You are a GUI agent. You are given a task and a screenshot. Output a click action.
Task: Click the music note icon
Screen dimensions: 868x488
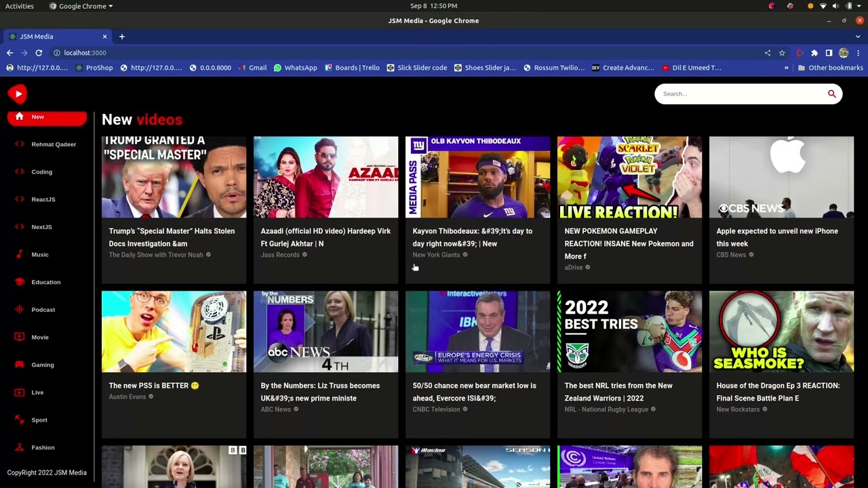coord(19,255)
